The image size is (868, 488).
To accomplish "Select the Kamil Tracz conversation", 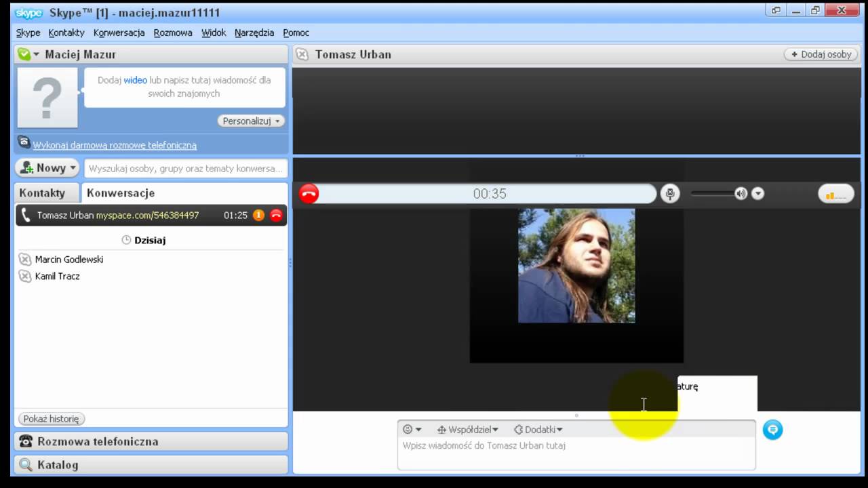I will coord(57,276).
